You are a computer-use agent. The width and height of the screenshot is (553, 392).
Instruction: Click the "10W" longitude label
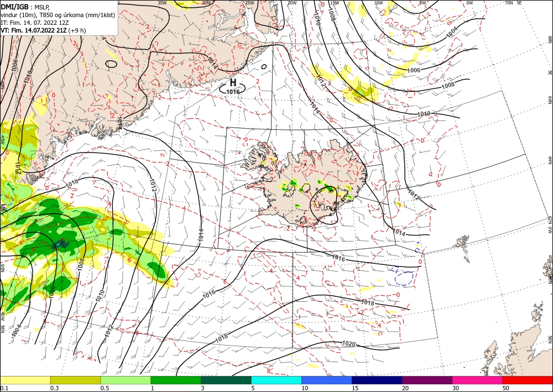(378, 3)
